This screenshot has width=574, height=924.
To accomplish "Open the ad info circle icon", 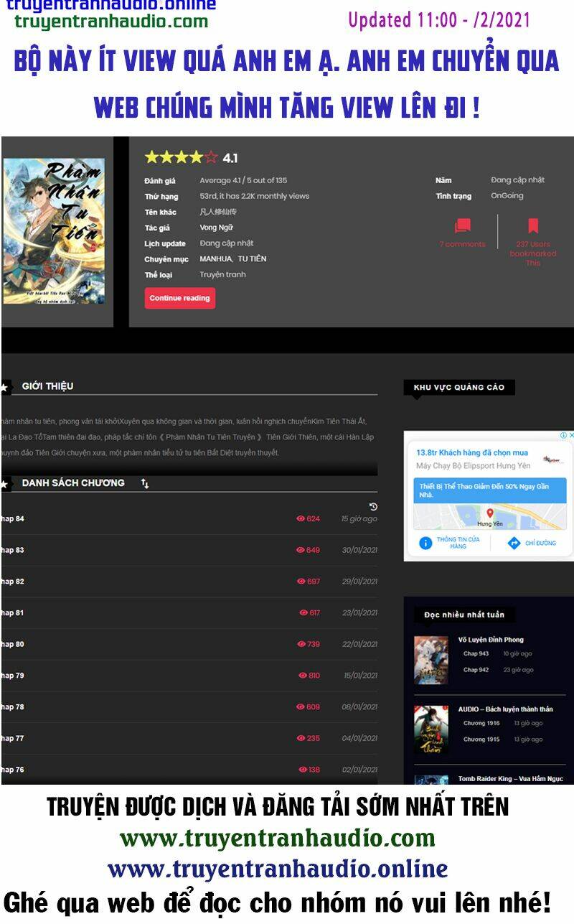I will point(563,435).
